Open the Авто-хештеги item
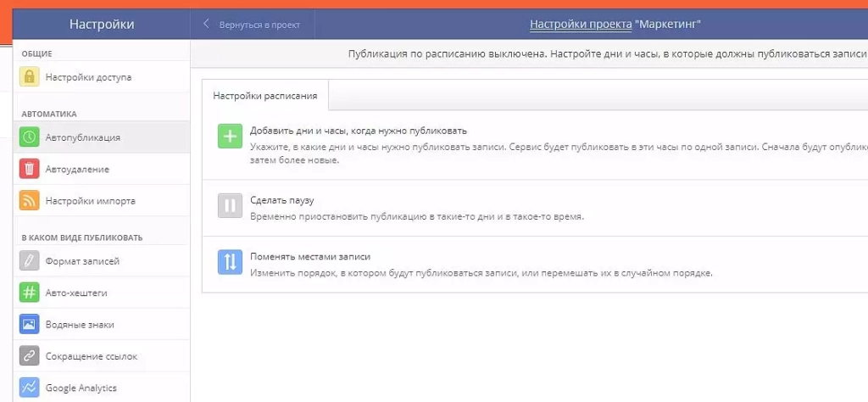 click(x=102, y=293)
